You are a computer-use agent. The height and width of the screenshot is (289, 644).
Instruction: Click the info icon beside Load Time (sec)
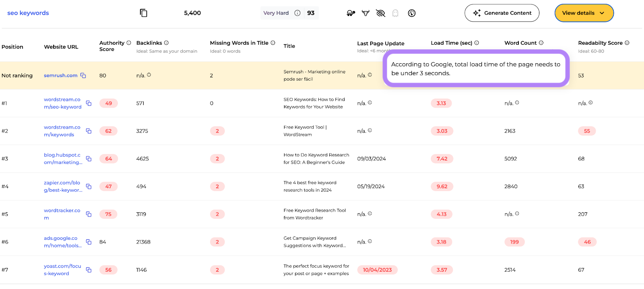[x=477, y=43]
